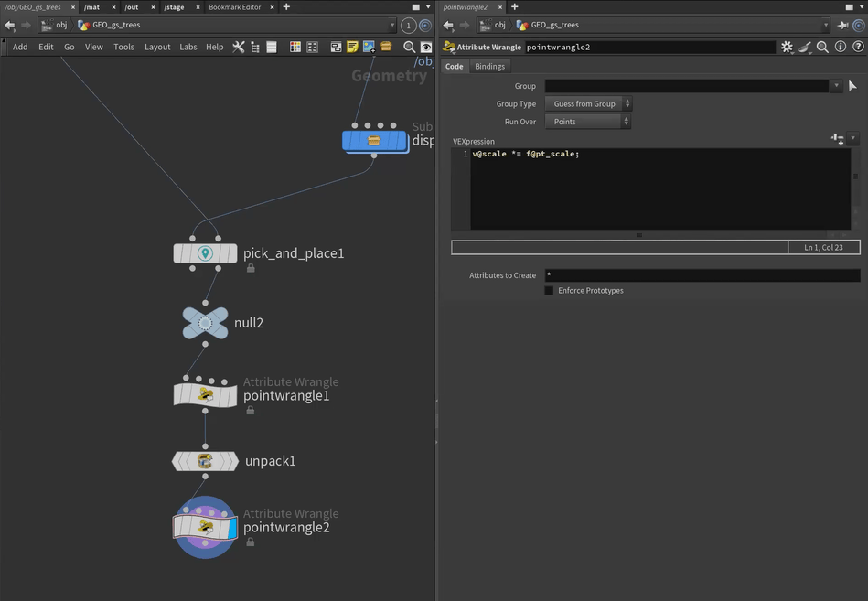
Task: Toggle the display flag on pointwrangle2
Action: click(231, 528)
